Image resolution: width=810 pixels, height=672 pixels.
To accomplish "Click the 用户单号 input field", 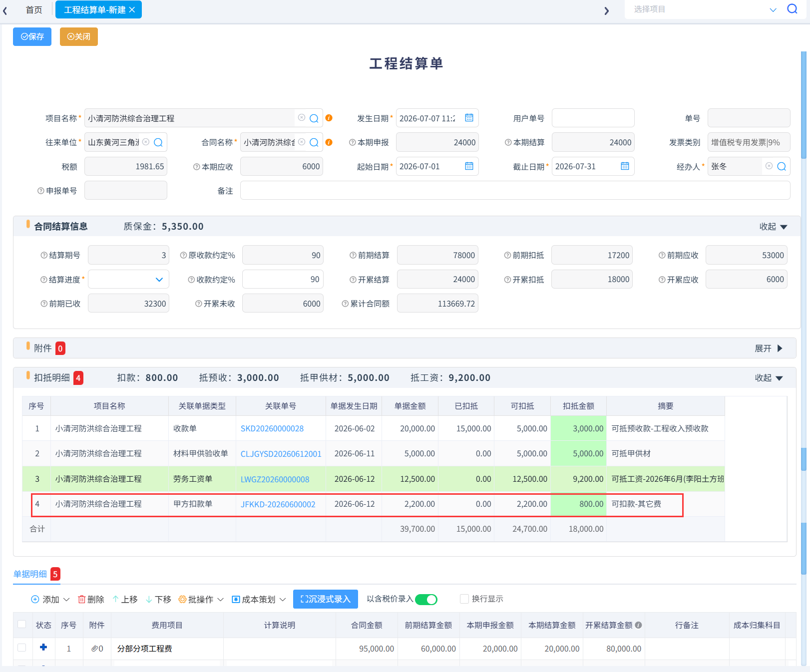I will click(593, 118).
